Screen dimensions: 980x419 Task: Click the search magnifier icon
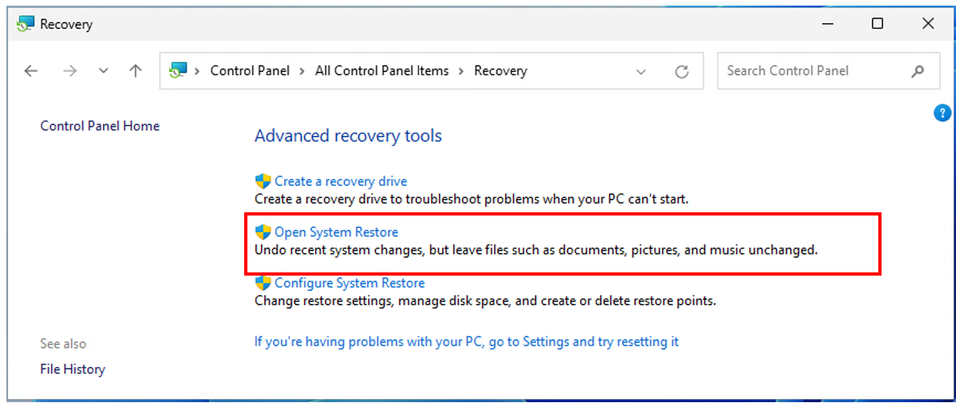918,71
